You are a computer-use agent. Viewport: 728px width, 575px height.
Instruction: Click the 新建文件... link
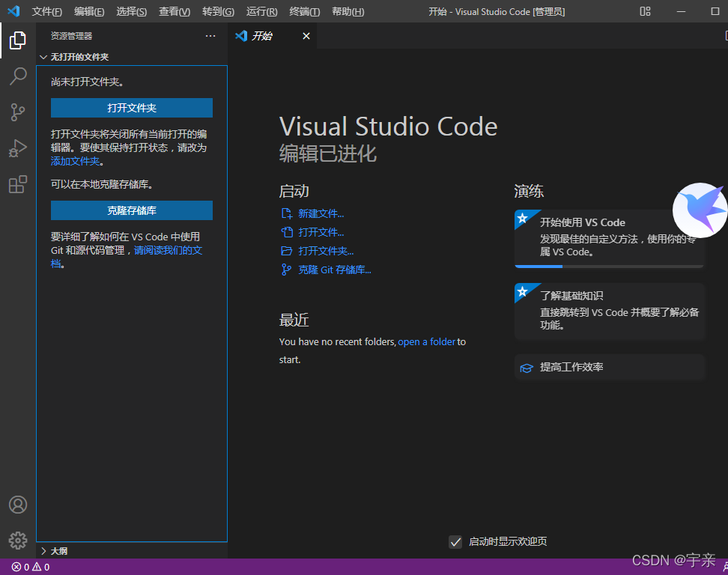(321, 213)
